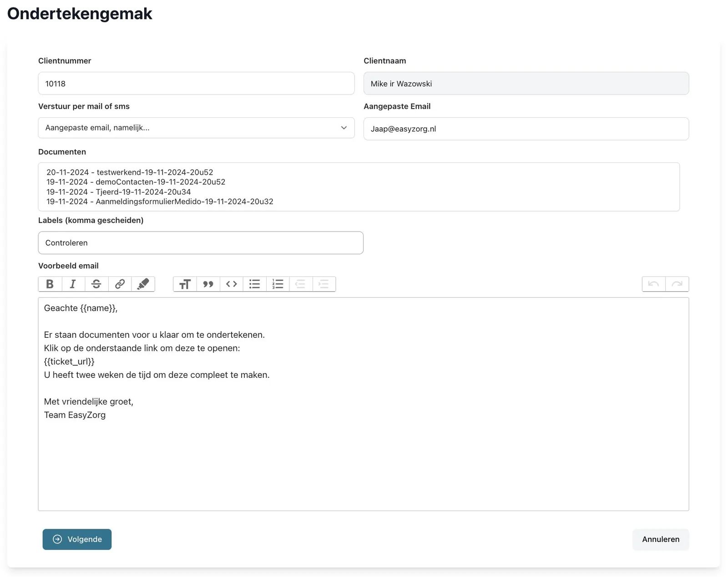Redo the last undone edit

pyautogui.click(x=677, y=284)
